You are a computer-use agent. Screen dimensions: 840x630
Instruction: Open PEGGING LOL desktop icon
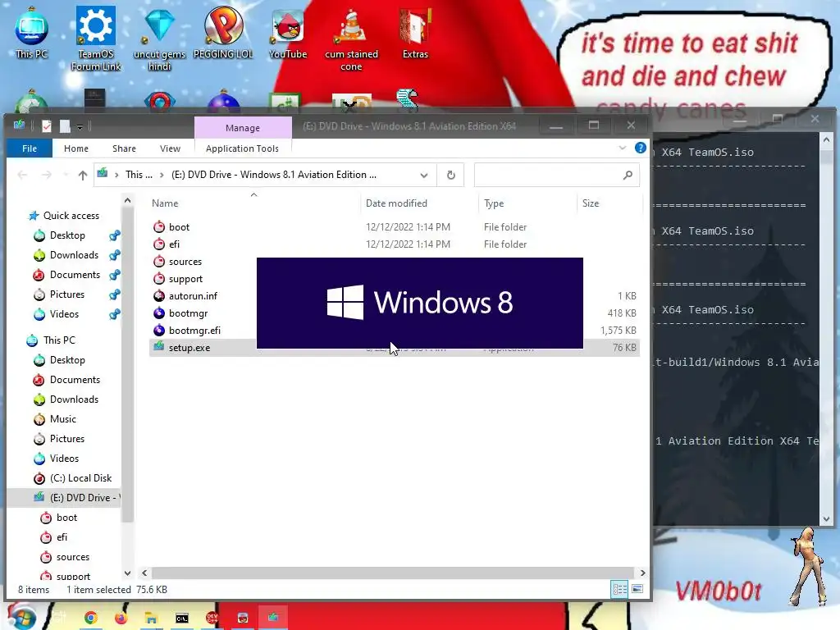click(223, 33)
